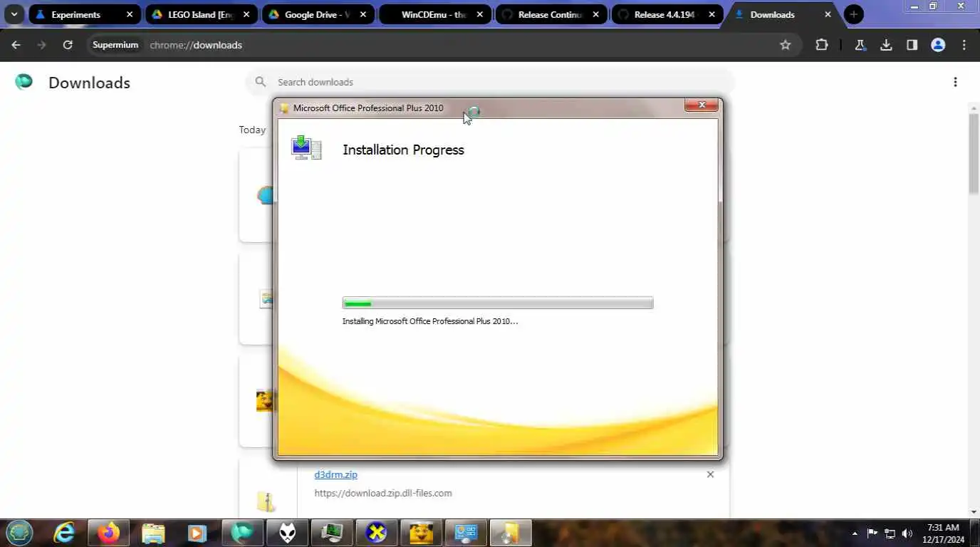Open the Action Center flag icon
The width and height of the screenshot is (980, 547).
pyautogui.click(x=872, y=533)
